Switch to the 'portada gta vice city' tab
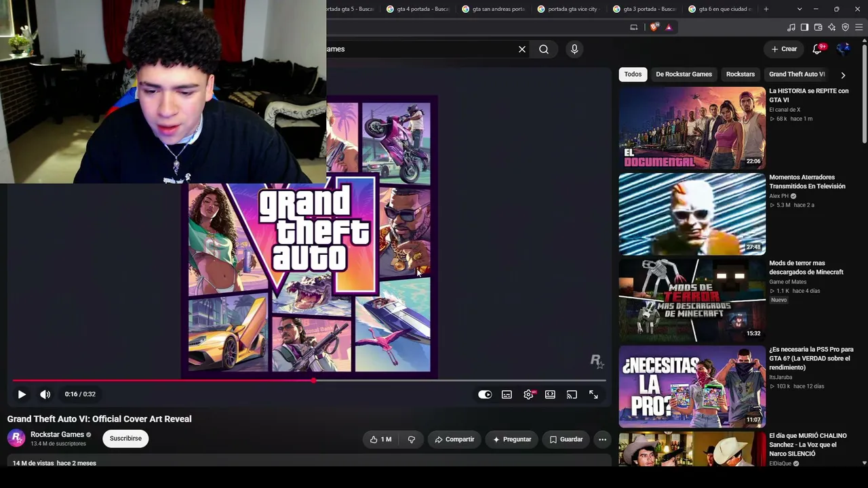 tap(568, 9)
